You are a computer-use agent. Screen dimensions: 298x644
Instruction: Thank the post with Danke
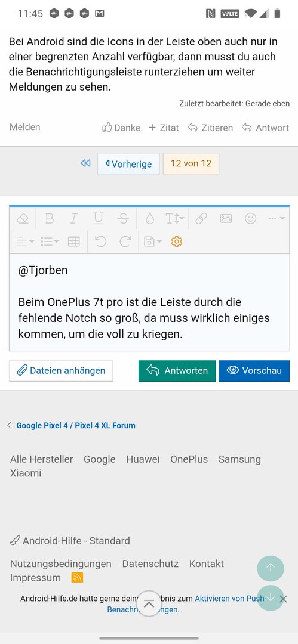pos(121,128)
